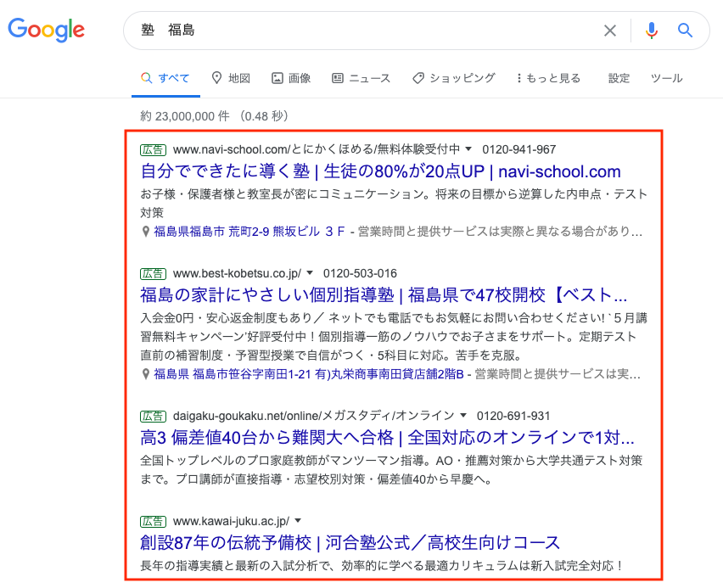723x588 pixels.
Task: Expand dropdown arrow next to kawai-juku.ac.jp URL
Action: (x=298, y=521)
